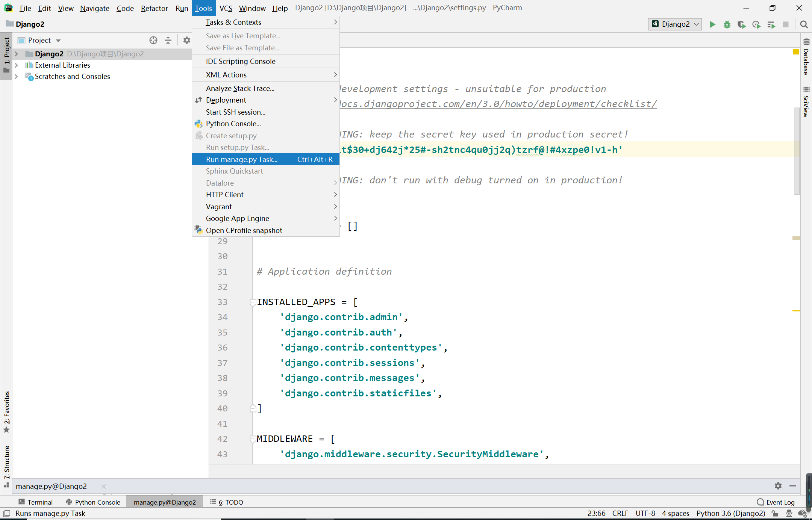
Task: Open the Deployment submenu
Action: pyautogui.click(x=266, y=100)
